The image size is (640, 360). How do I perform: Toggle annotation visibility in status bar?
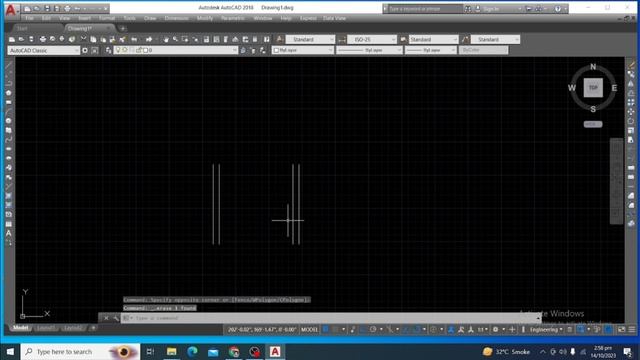pyautogui.click(x=451, y=329)
